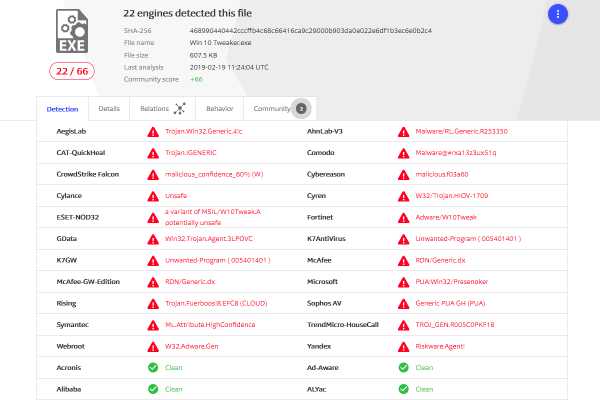Click the McAfee-GW-Edition warning icon
This screenshot has height=400, width=600.
(x=153, y=282)
